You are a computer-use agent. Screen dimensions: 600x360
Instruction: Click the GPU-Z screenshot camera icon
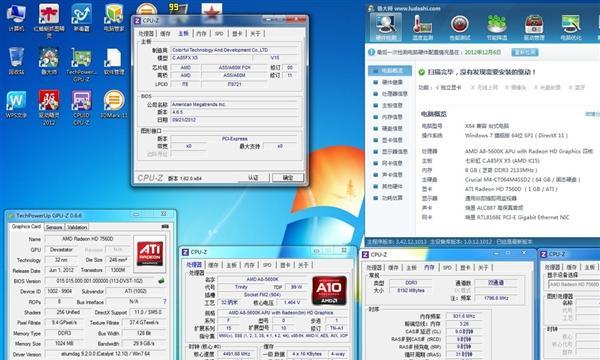165,226
